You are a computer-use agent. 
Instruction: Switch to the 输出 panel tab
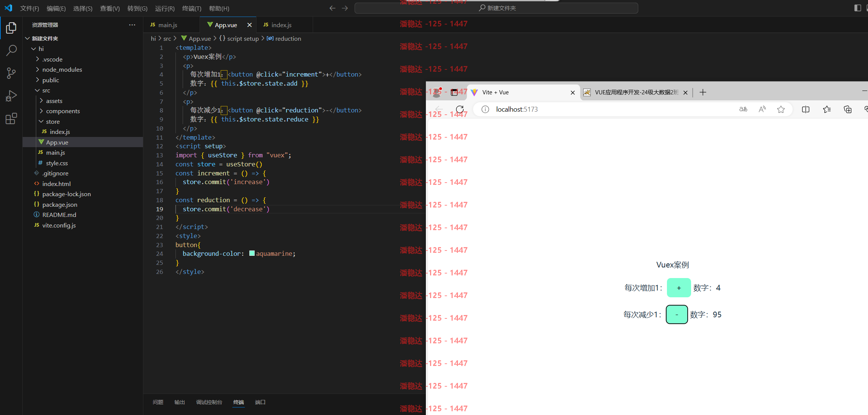180,402
